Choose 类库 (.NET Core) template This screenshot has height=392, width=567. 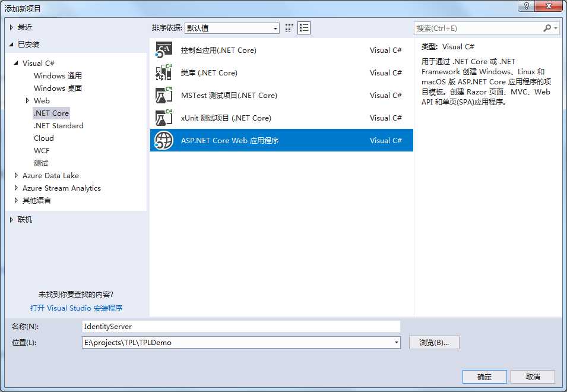tap(281, 72)
